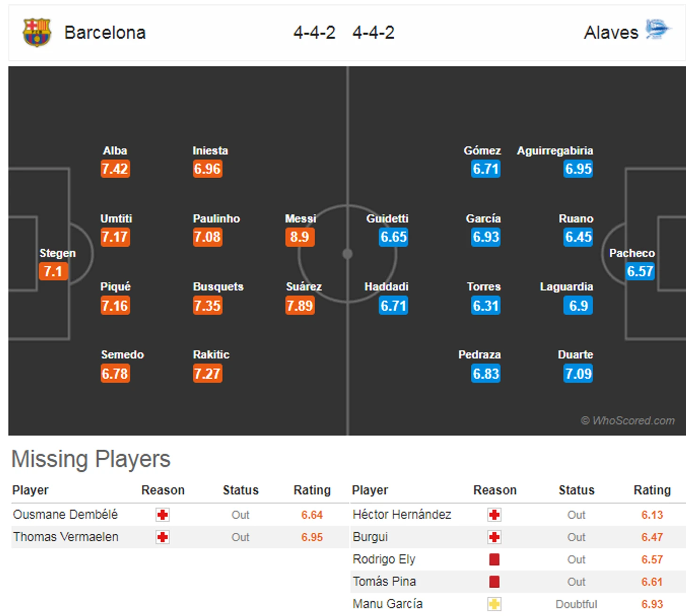Select Suárez's 7.89 rating badge

(x=299, y=305)
